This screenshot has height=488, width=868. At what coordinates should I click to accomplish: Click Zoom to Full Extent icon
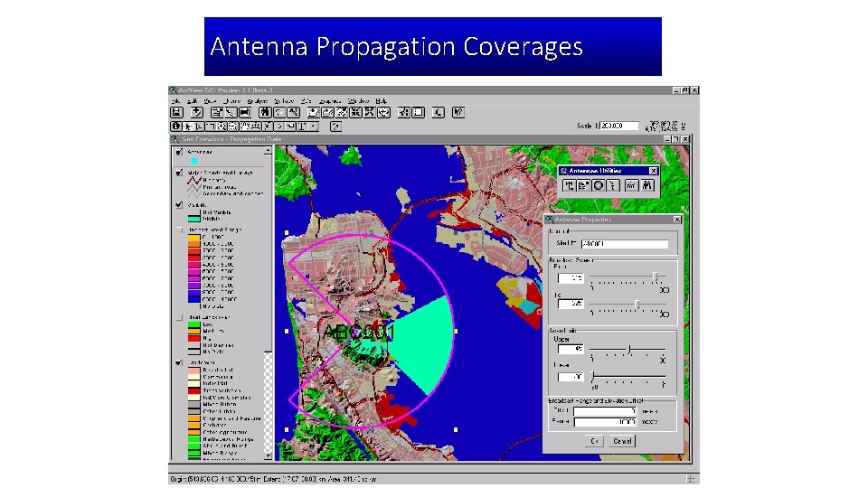(x=314, y=112)
